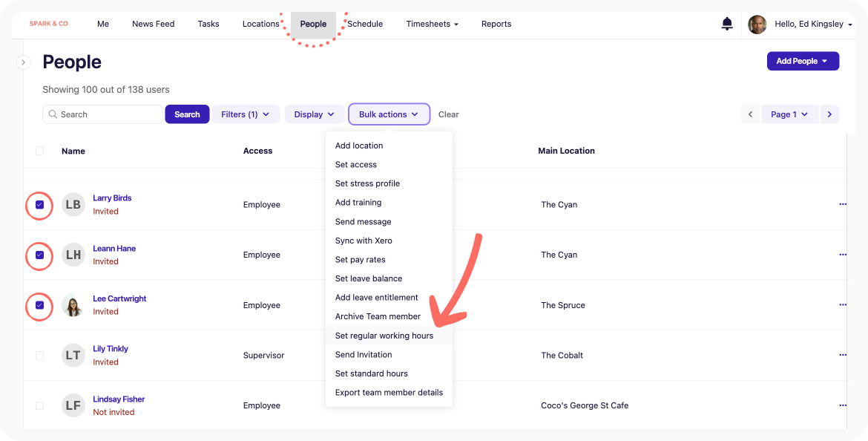Open the three-dot menu for Larry Birds
The width and height of the screenshot is (868, 441).
pyautogui.click(x=842, y=204)
